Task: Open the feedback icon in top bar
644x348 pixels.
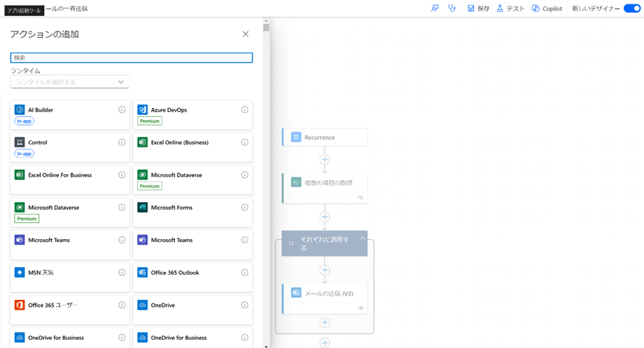Action: point(435,8)
